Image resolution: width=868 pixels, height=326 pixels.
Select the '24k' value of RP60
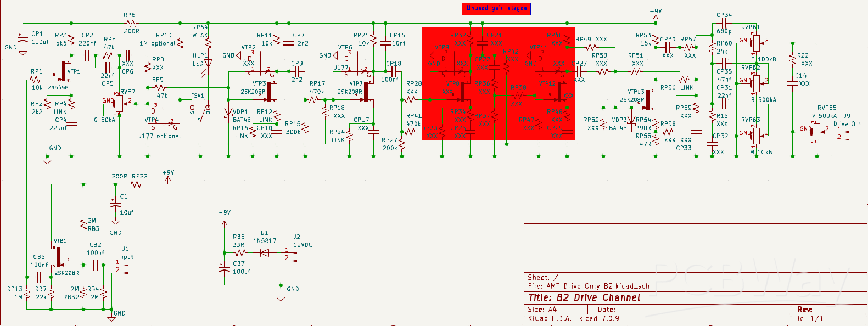722,52
